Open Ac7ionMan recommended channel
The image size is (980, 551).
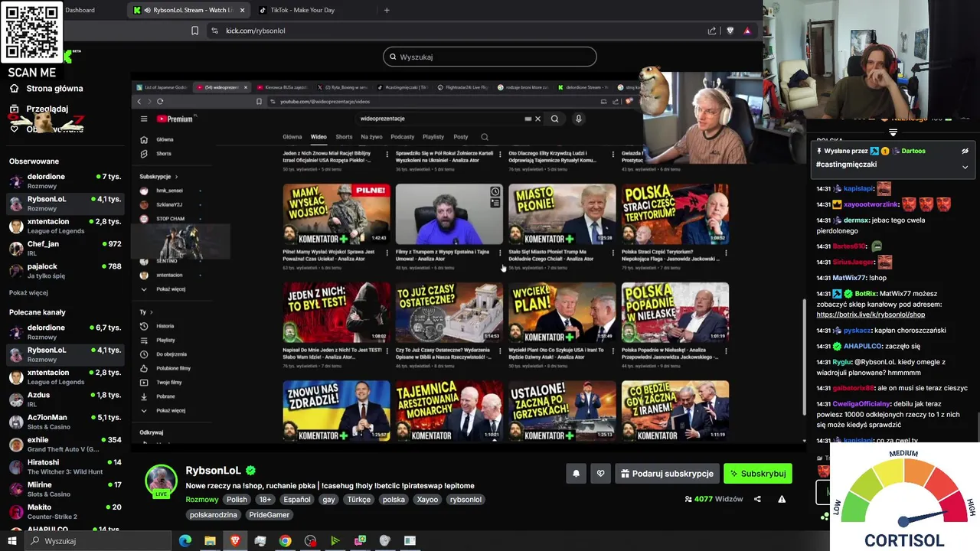[65, 422]
